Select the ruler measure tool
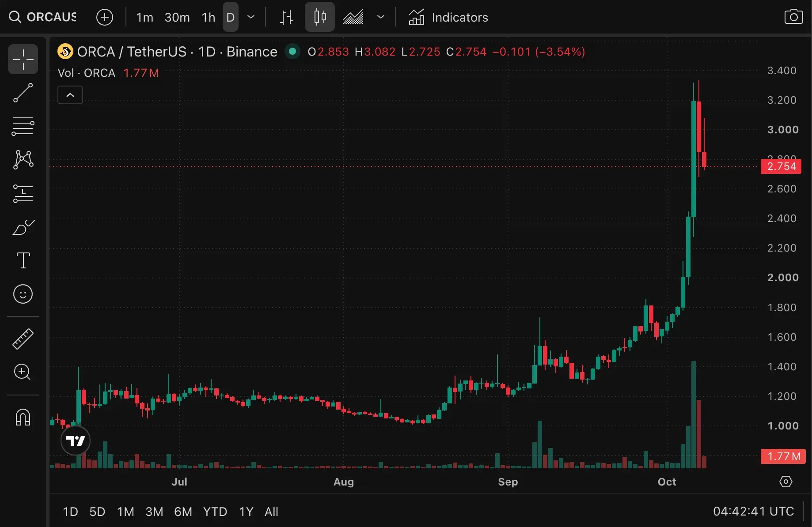This screenshot has height=527, width=812. point(23,339)
